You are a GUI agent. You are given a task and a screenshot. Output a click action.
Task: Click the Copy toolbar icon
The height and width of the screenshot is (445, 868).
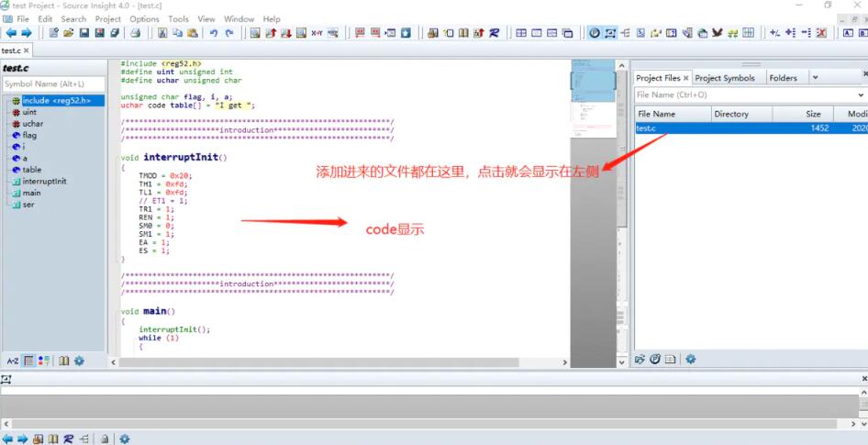point(178,33)
